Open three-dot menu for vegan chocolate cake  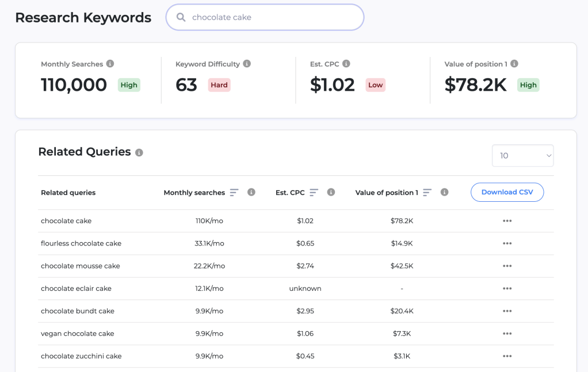(507, 333)
